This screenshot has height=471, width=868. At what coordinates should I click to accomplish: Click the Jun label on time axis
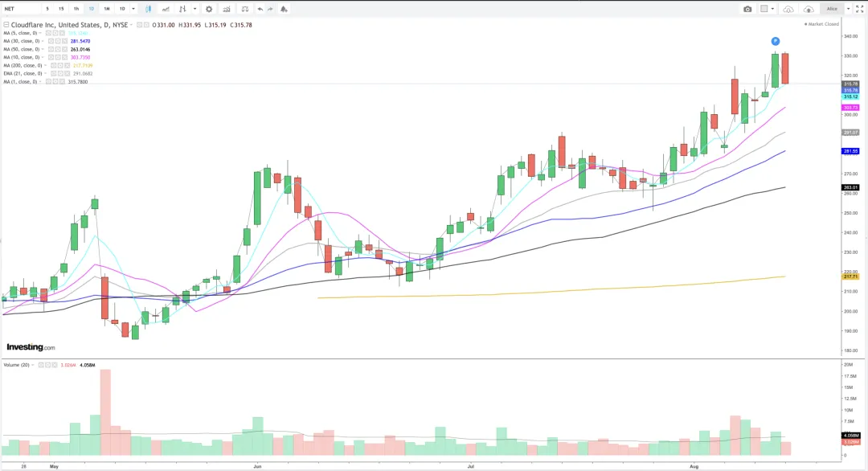(x=257, y=466)
